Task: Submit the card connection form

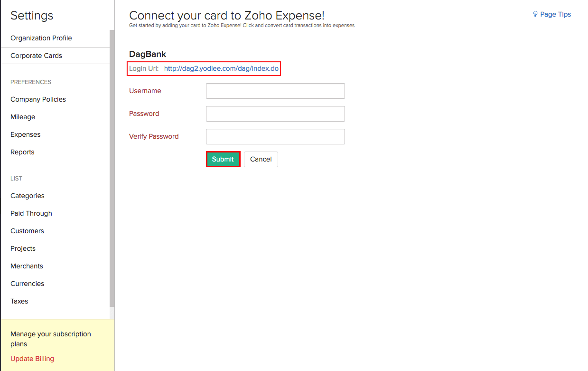Action: [x=223, y=159]
